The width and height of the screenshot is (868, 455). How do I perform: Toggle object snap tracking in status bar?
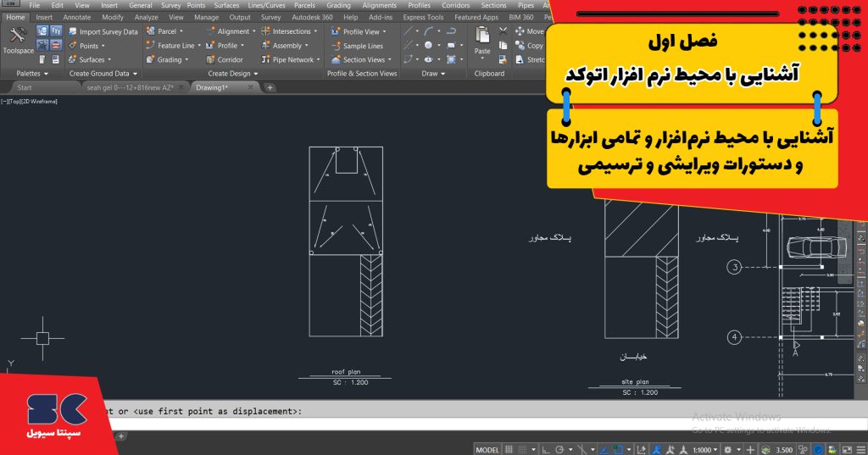pos(604,449)
